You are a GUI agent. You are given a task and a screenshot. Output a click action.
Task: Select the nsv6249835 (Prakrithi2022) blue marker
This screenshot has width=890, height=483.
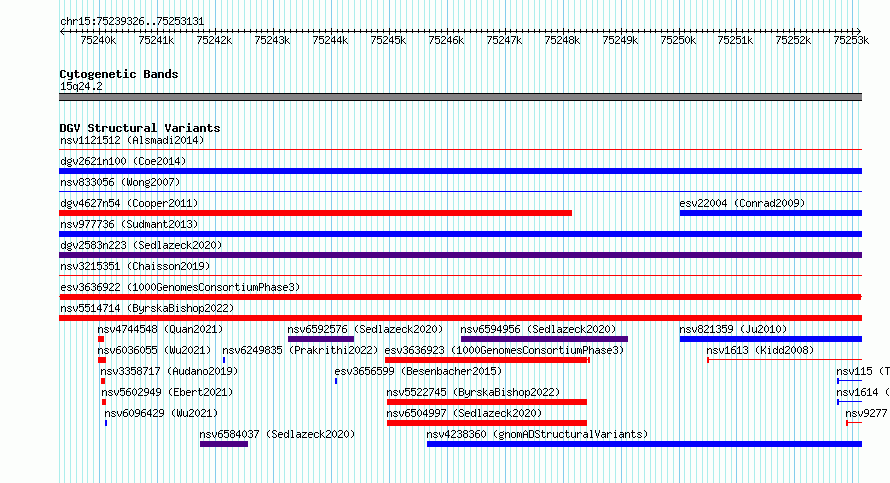pyautogui.click(x=224, y=360)
